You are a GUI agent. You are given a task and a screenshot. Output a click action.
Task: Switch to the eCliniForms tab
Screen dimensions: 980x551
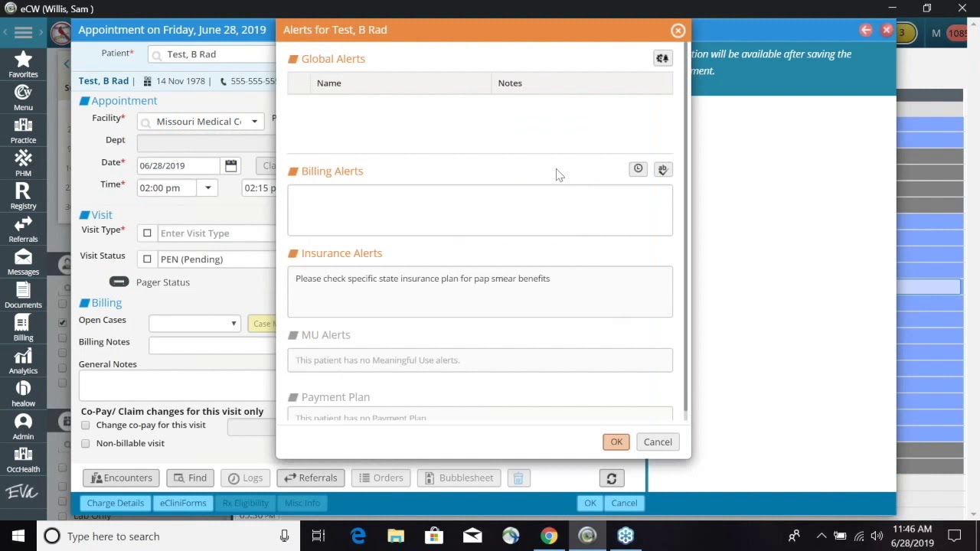183,503
